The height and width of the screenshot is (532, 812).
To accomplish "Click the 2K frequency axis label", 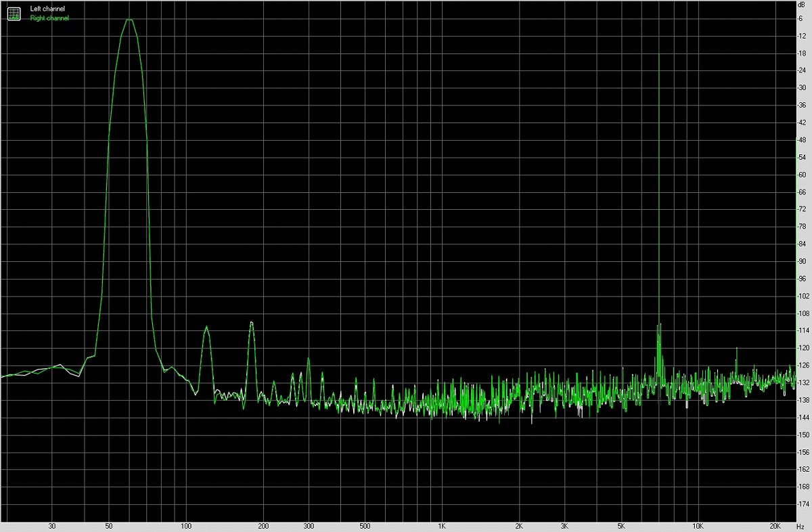I will pyautogui.click(x=519, y=526).
